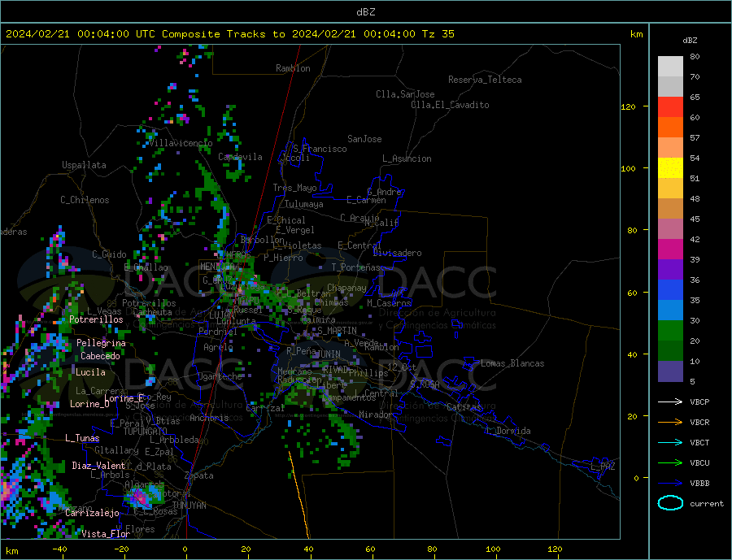The width and height of the screenshot is (732, 560).
Task: Click the 'Composite Tracks to' header text
Action: (223, 34)
